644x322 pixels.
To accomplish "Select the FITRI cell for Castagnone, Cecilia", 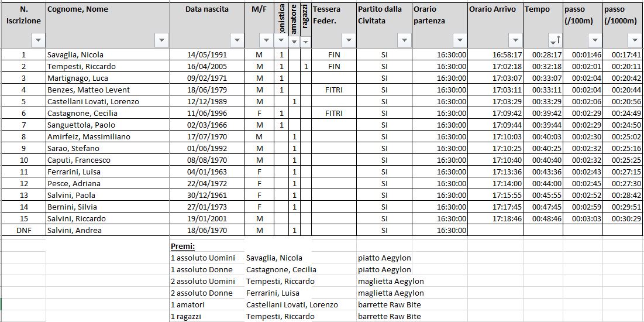I will pyautogui.click(x=333, y=113).
